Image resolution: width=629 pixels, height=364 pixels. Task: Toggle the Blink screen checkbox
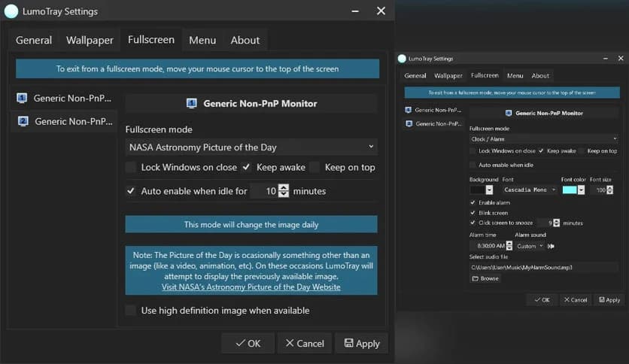(473, 213)
